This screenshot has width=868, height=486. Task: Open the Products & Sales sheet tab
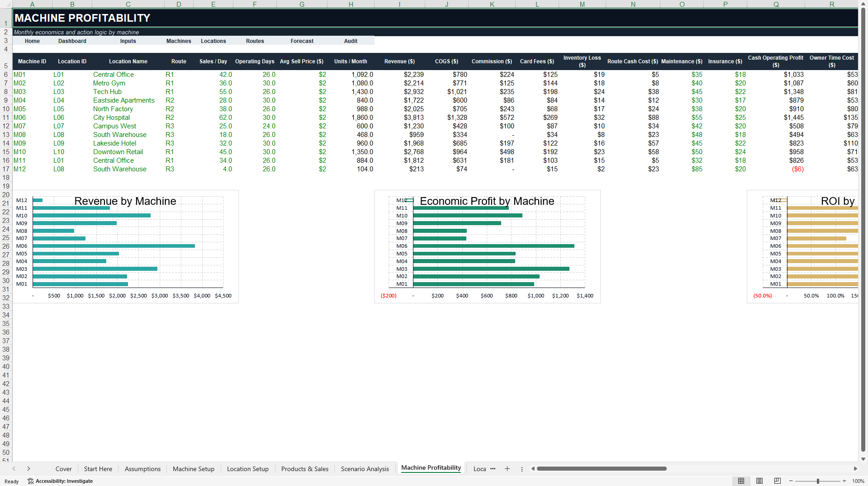305,469
